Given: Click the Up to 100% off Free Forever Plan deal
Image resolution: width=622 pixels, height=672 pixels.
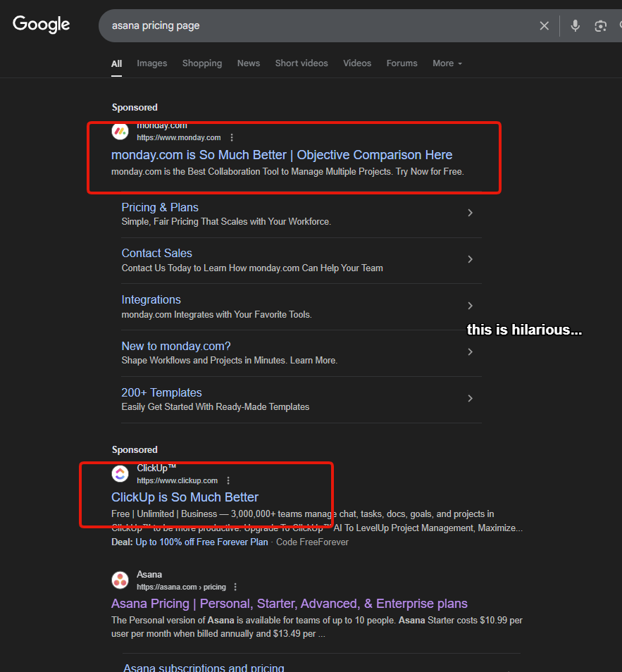Looking at the screenshot, I should (x=201, y=542).
